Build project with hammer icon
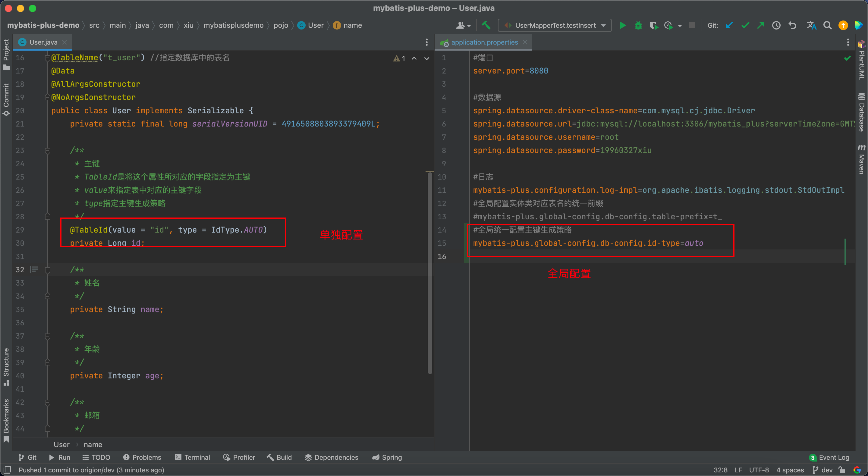 pyautogui.click(x=486, y=25)
